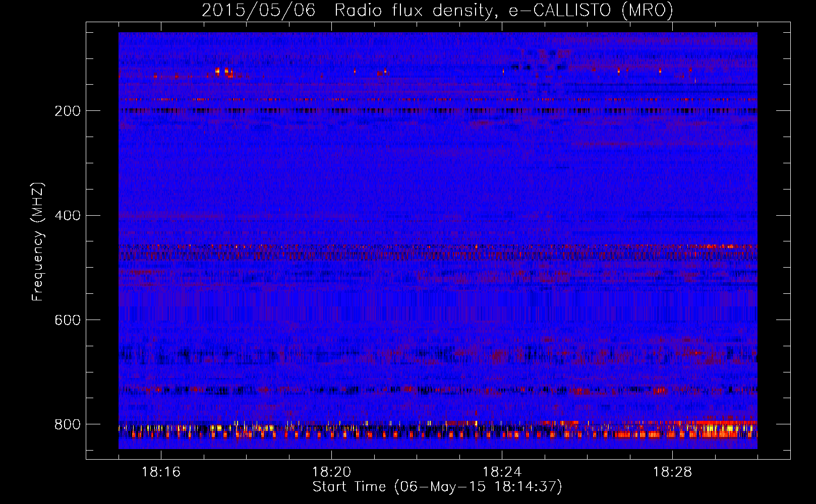This screenshot has width=816, height=504.
Task: Click the 'Start Time (06-May-15 18:14:37)' label
Action: (437, 487)
